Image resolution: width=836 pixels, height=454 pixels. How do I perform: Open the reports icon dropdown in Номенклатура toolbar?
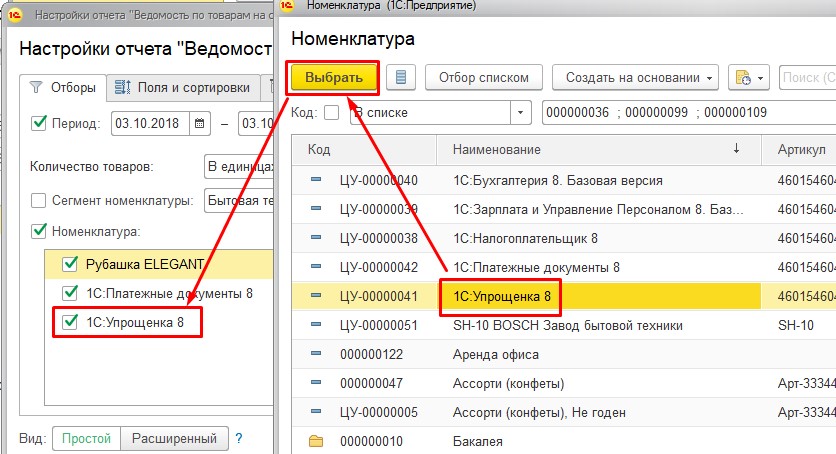click(x=749, y=78)
